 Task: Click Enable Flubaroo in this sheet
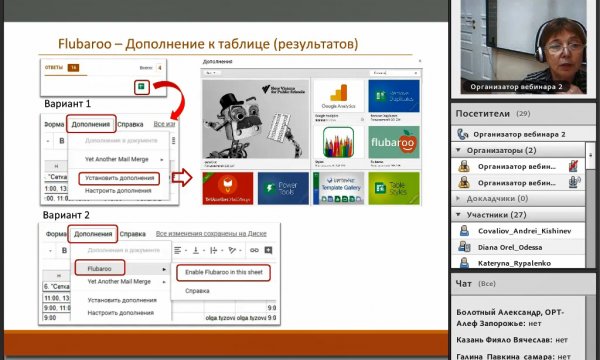coord(223,272)
